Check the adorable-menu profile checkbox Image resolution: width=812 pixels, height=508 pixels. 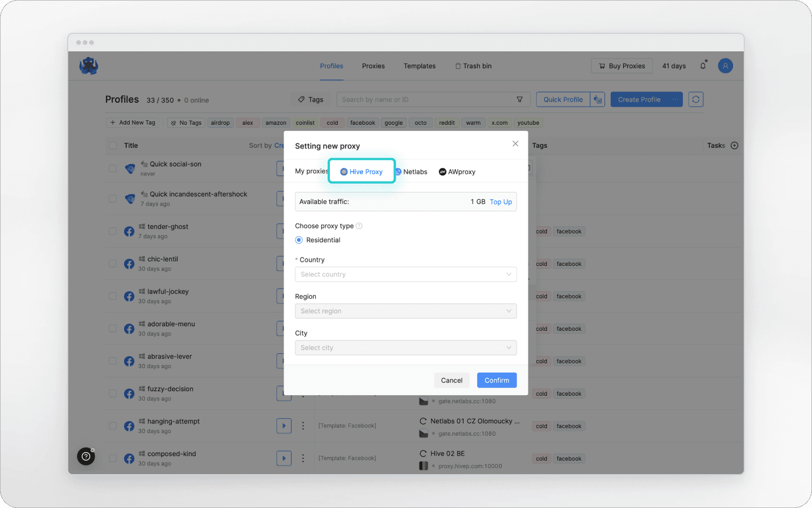pos(113,329)
